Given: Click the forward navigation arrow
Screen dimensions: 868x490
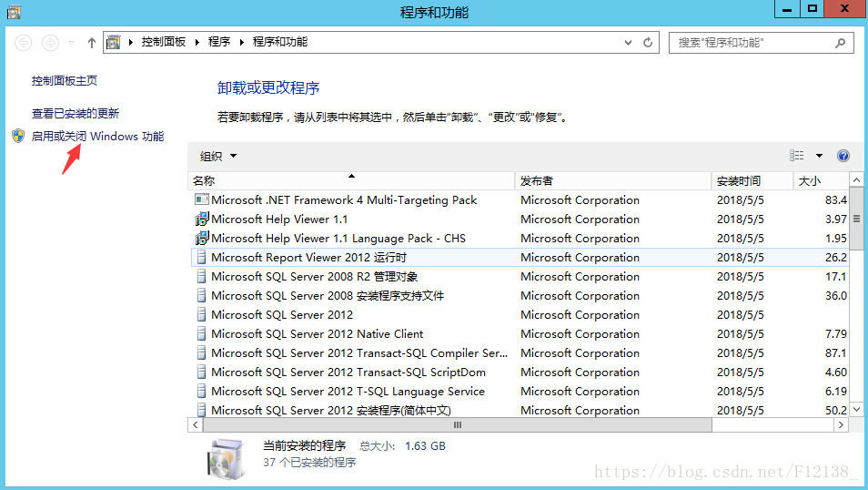Looking at the screenshot, I should point(51,43).
